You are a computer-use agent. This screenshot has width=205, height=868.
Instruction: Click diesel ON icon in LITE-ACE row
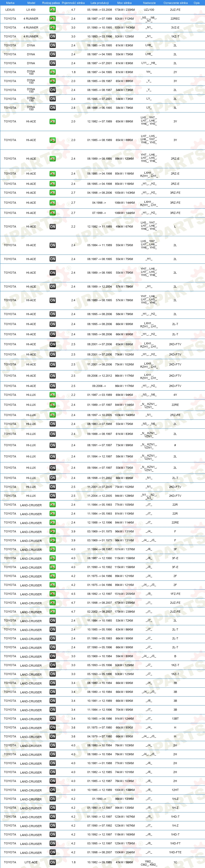(53, 862)
